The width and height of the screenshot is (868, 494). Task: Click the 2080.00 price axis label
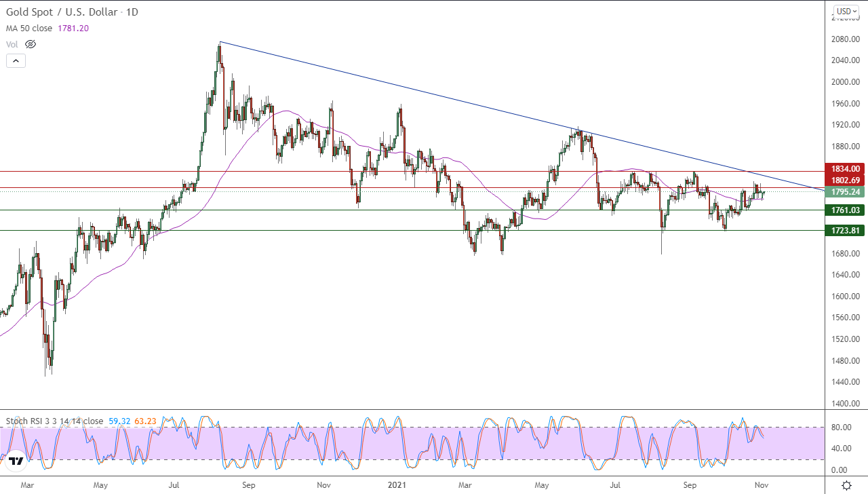tap(846, 39)
